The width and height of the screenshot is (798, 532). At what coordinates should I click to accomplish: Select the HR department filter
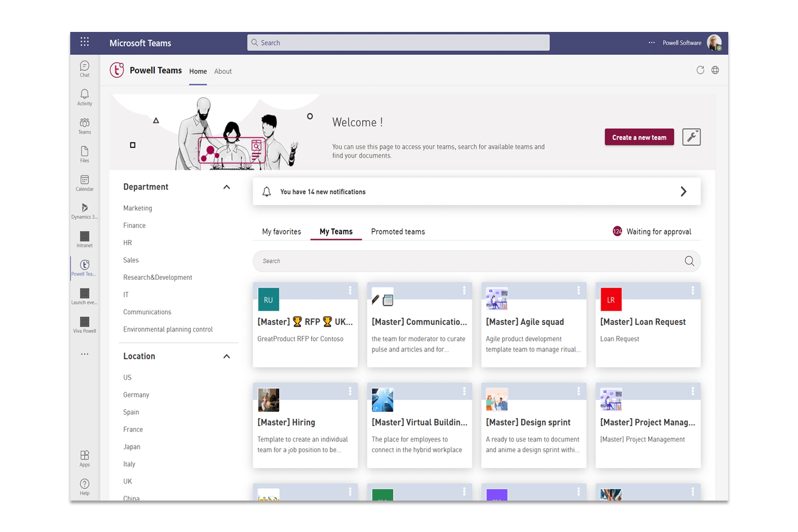(x=128, y=243)
